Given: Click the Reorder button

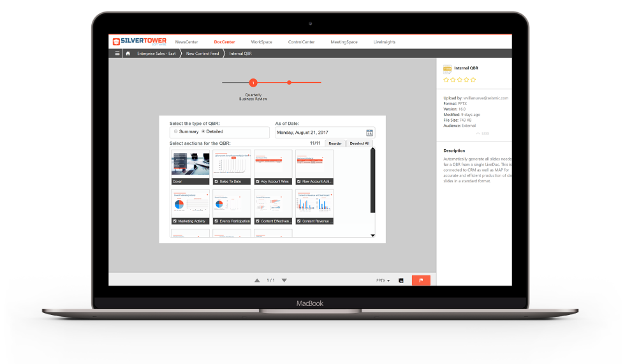Looking at the screenshot, I should pyautogui.click(x=335, y=143).
